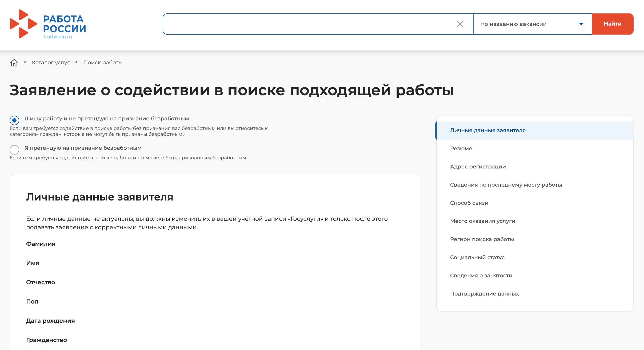This screenshot has width=644, height=350.
Task: Go to 'Место оказания услуги'
Action: 483,221
